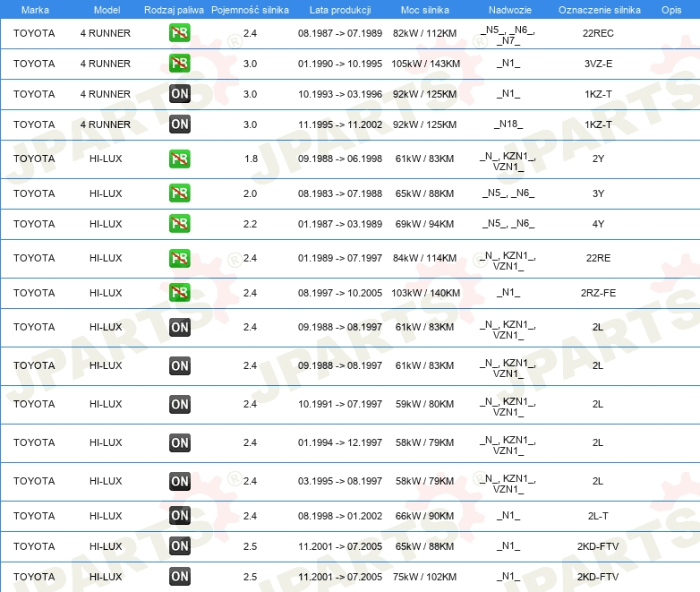Screen dimensions: 700x592
Task: Select the ON diesel icon for 4 Runner 10.1993
Action: click(x=179, y=94)
